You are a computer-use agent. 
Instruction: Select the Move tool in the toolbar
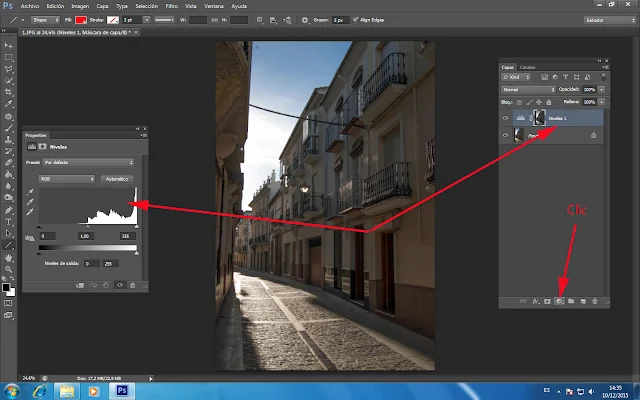(9, 46)
